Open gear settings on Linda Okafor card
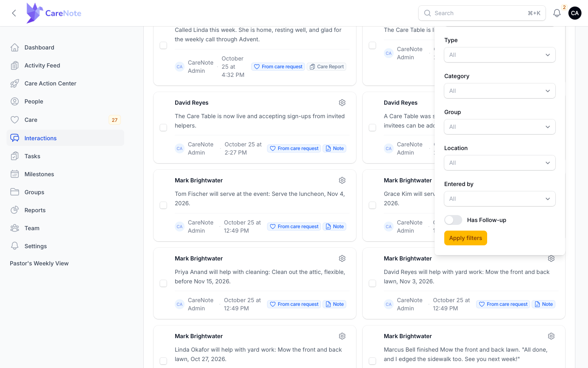 [x=342, y=336]
